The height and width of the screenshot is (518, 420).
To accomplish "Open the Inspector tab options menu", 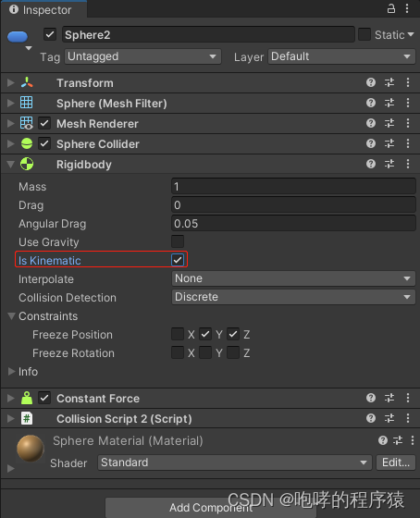I will [407, 8].
